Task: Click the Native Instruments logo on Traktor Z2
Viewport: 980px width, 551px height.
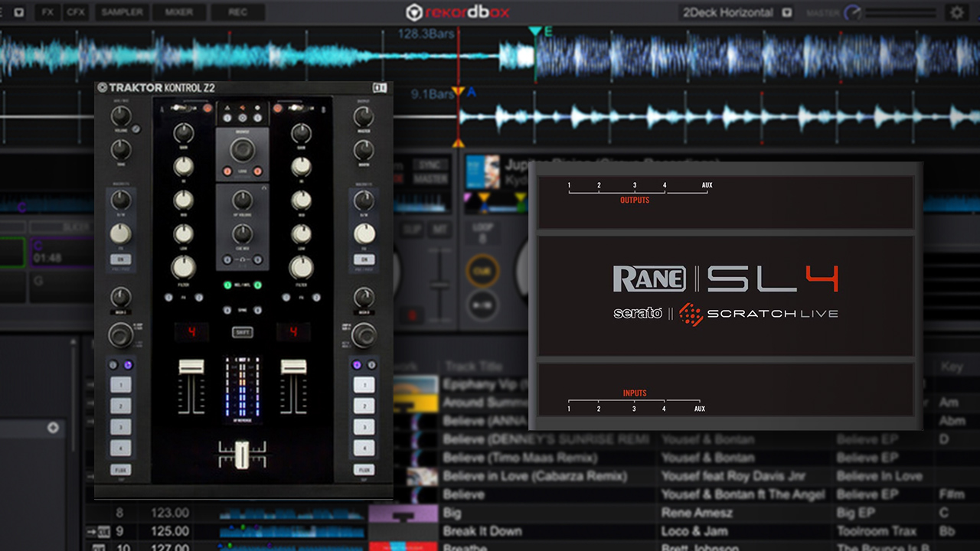Action: (378, 87)
